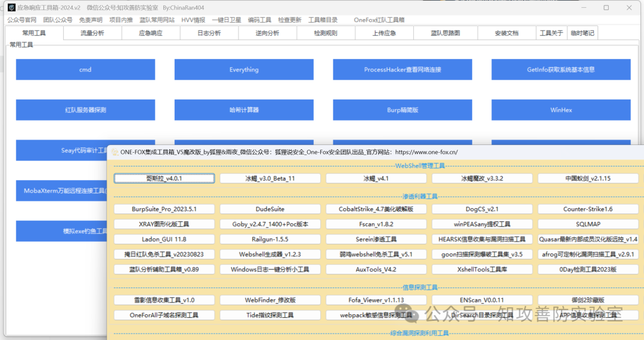Open CobaltStrike_4.7美化破解版
Image resolution: width=644 pixels, height=340 pixels.
tap(376, 209)
